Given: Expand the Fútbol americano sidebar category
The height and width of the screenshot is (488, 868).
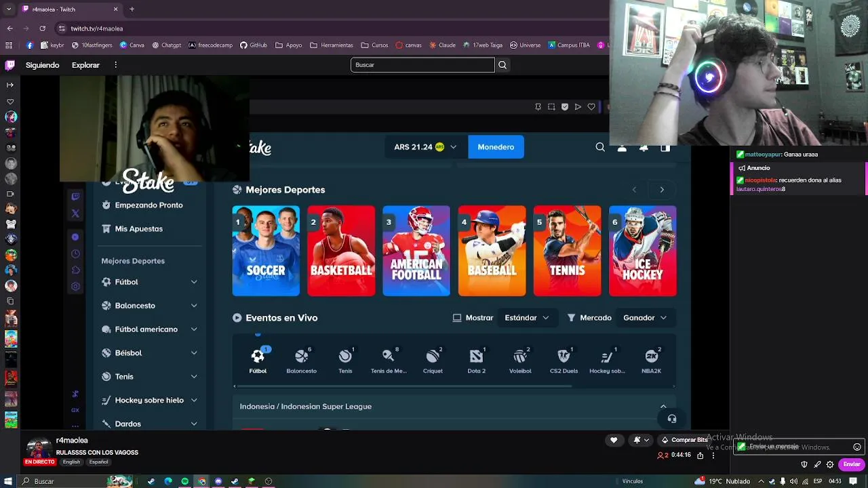Looking at the screenshot, I should pos(194,329).
